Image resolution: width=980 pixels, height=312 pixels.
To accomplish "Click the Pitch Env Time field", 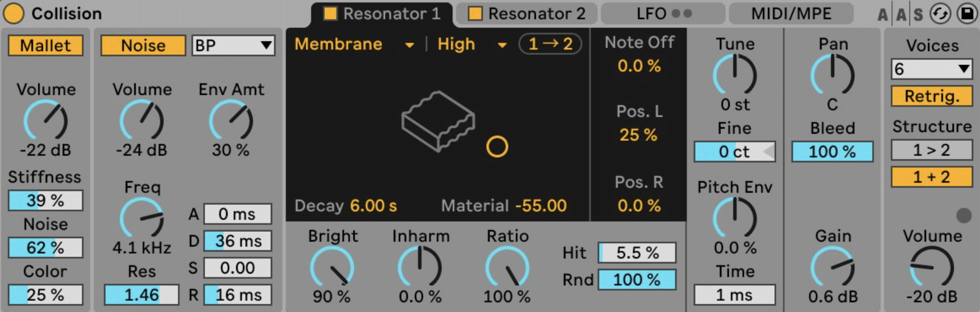I will (735, 295).
